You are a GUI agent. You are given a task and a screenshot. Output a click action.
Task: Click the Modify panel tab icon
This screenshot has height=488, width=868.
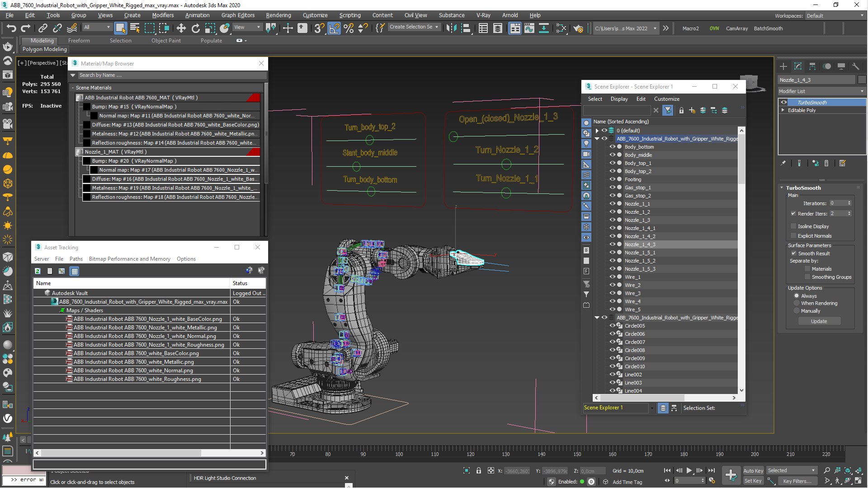coord(798,66)
